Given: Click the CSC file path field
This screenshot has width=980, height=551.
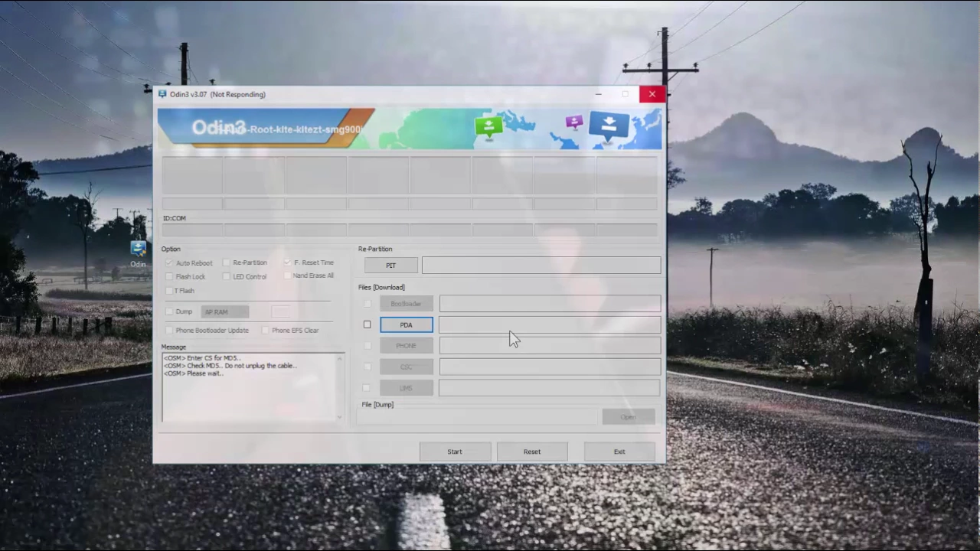Looking at the screenshot, I should 550,367.
